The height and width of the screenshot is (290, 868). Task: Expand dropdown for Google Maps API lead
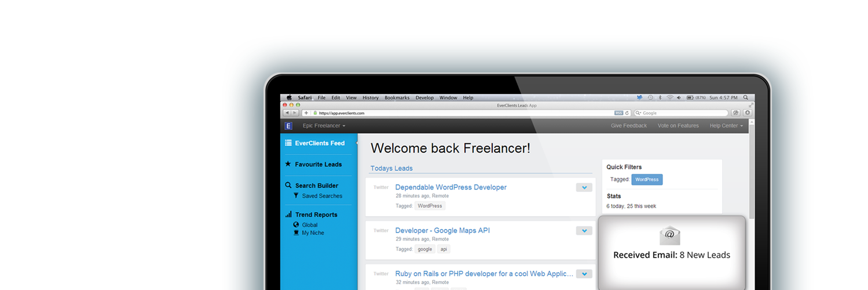584,231
